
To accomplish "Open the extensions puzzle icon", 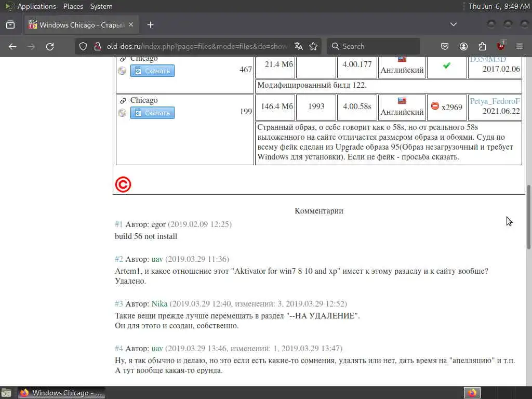I will coord(482,46).
